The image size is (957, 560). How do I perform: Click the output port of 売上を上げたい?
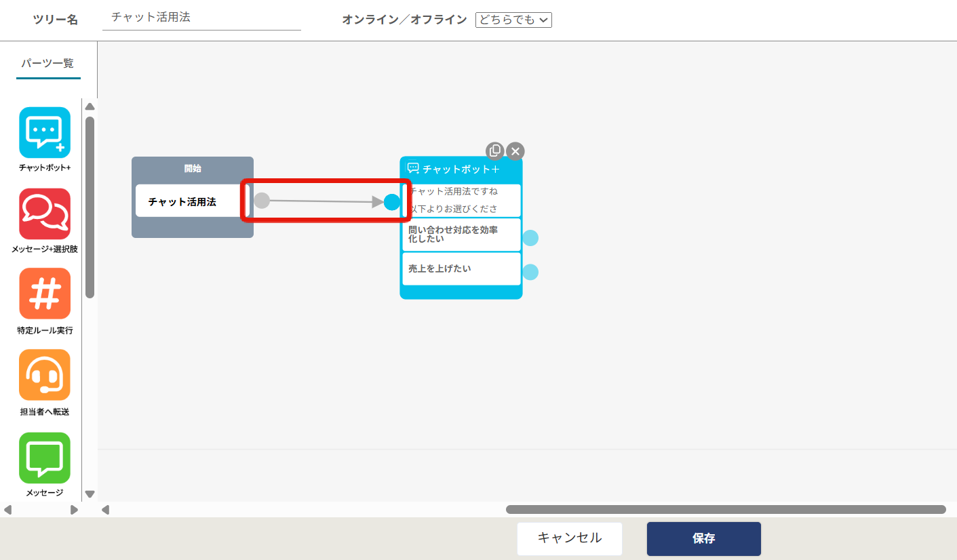[530, 271]
